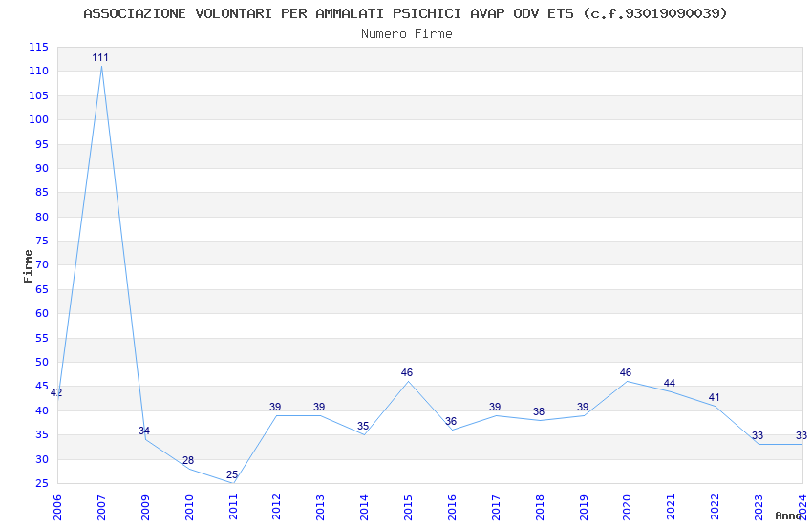This screenshot has height=525, width=812.
Task: Select the 80 y-axis tick label
Action: point(42,217)
